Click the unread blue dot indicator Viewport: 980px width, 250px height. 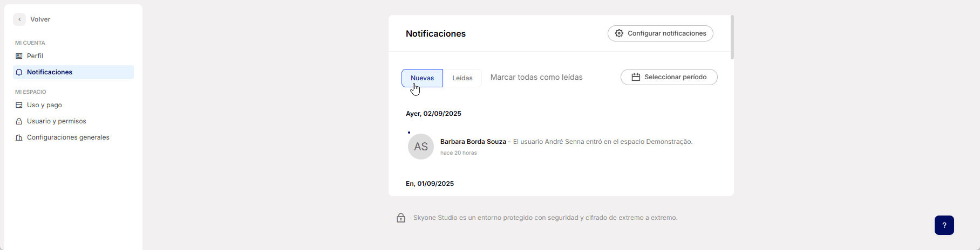[409, 133]
